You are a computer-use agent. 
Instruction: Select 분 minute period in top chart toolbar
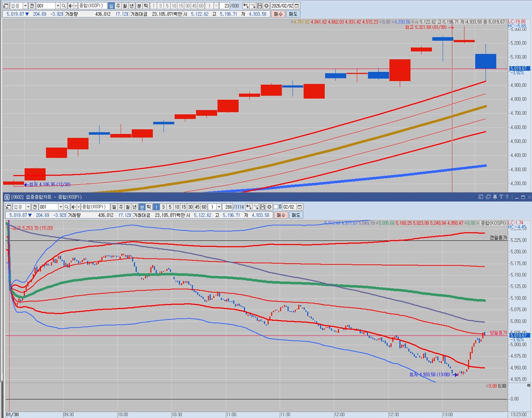point(139,6)
